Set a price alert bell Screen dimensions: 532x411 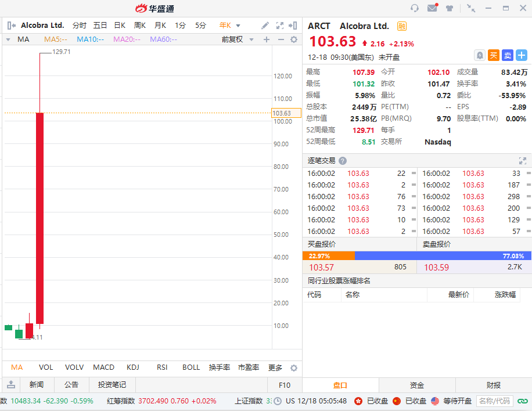click(480, 55)
